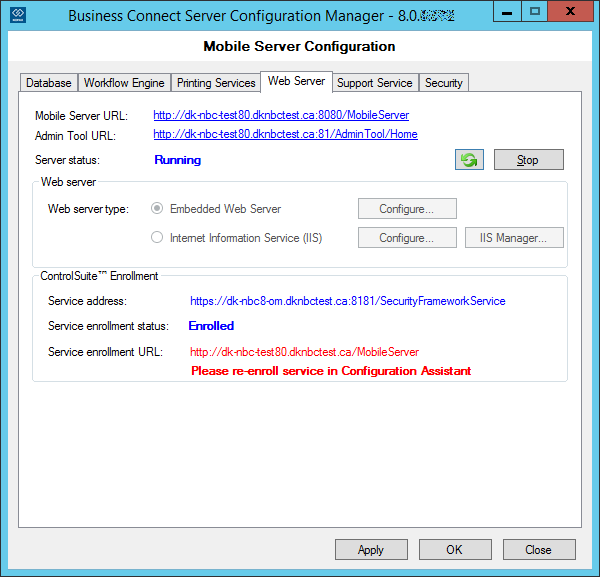Click Configure button for IIS
This screenshot has height=577, width=600.
(x=407, y=238)
